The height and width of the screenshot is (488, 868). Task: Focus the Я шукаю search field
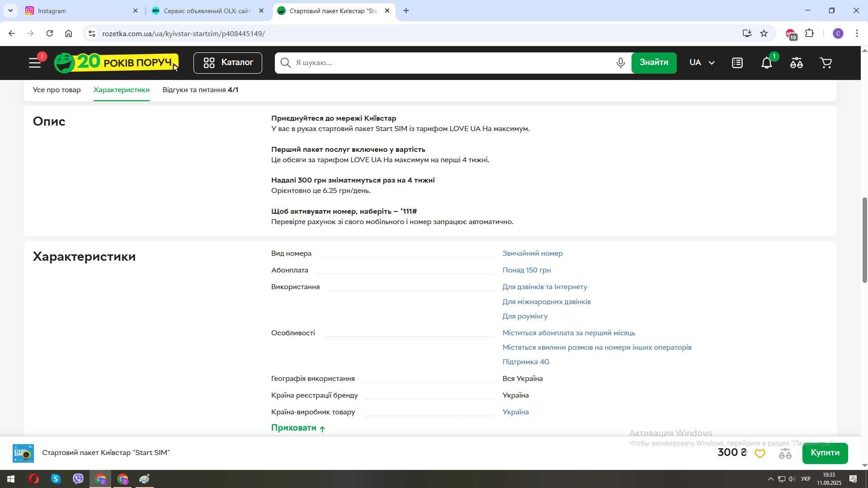[x=452, y=63]
